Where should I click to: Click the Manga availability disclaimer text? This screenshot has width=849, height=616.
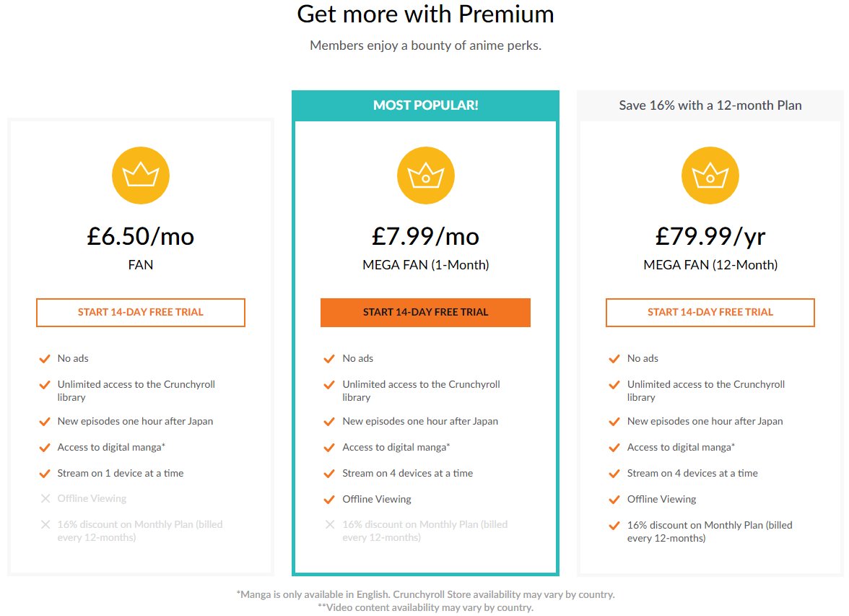pyautogui.click(x=425, y=594)
